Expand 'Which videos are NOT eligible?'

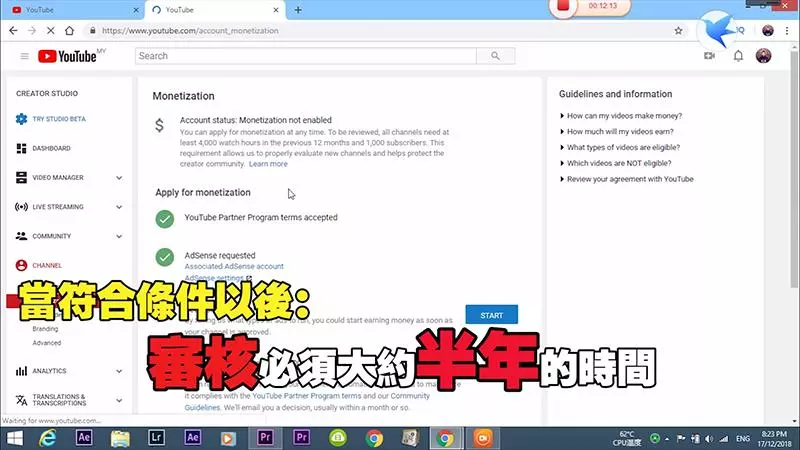[x=616, y=163]
